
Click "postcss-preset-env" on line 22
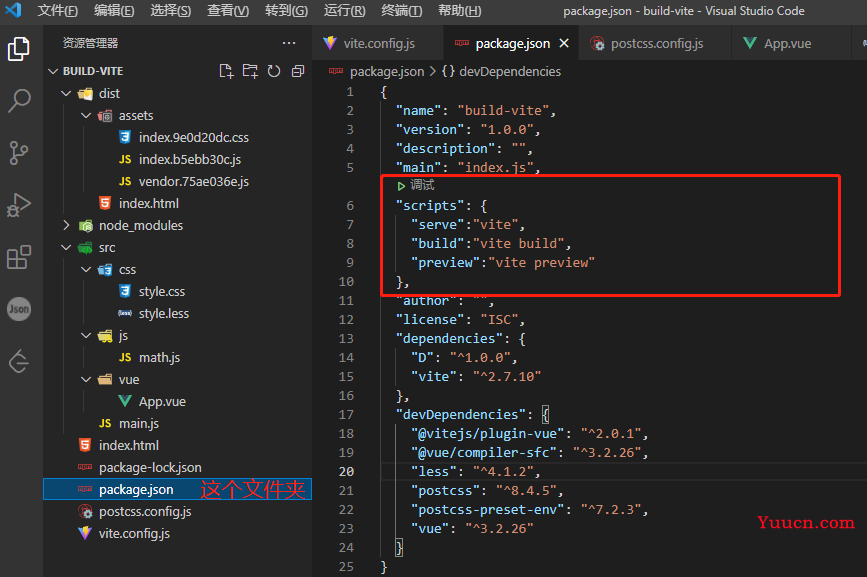coord(487,510)
